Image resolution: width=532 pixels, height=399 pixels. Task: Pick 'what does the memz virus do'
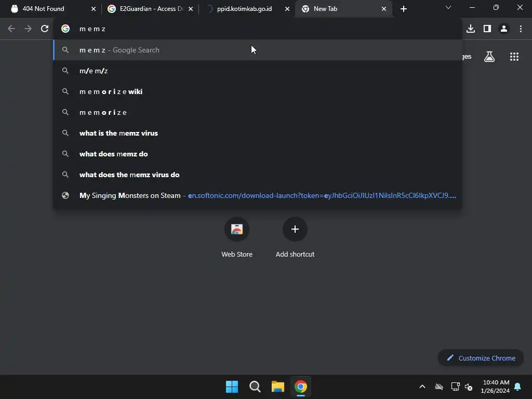(258, 175)
